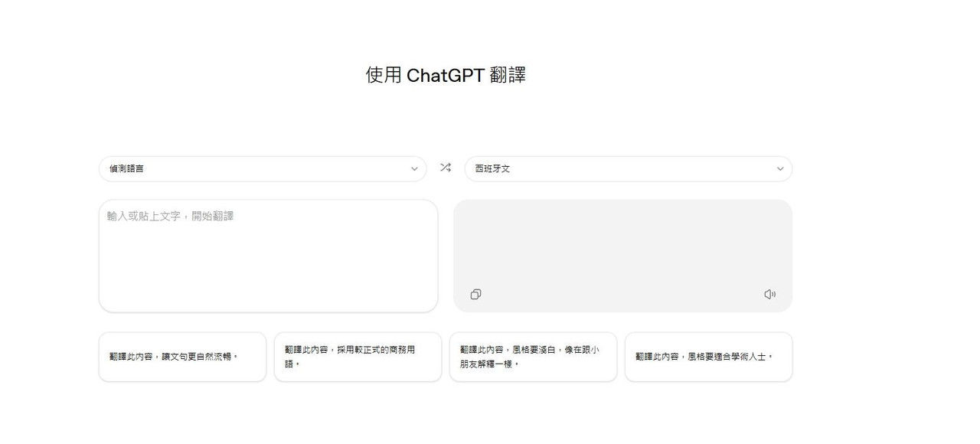Choose suggestion 讓文句更自然流暢

(x=182, y=357)
